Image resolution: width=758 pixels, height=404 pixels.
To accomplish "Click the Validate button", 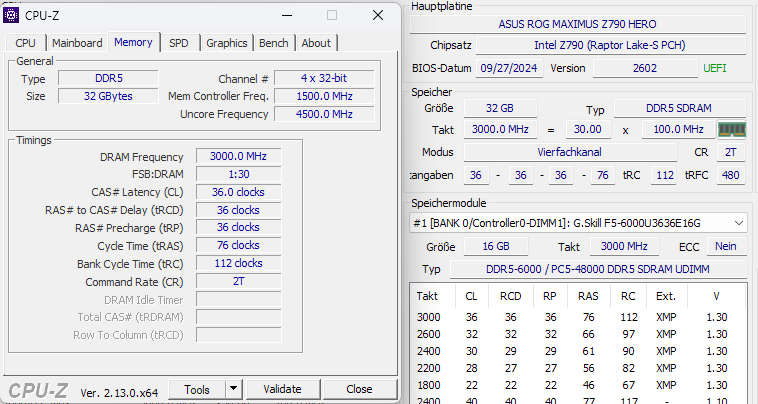I will tap(282, 390).
